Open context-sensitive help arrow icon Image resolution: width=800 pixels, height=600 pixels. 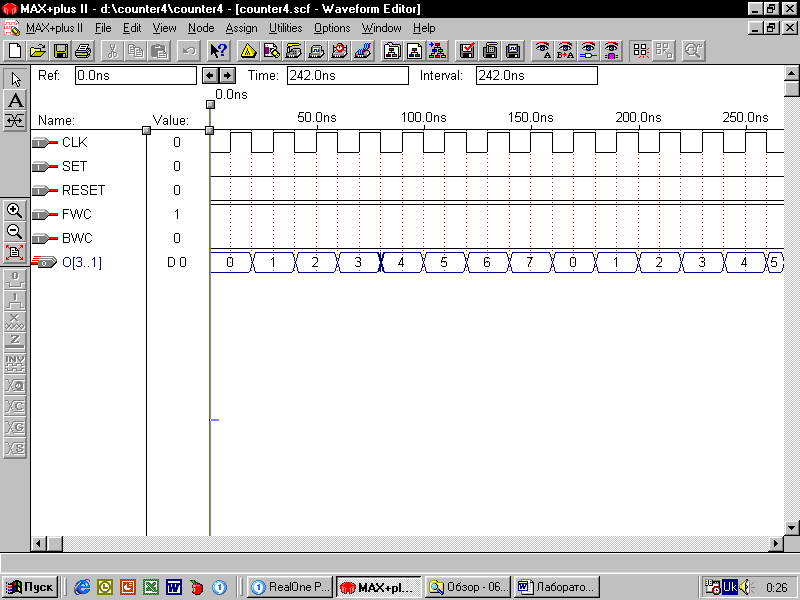pyautogui.click(x=219, y=50)
